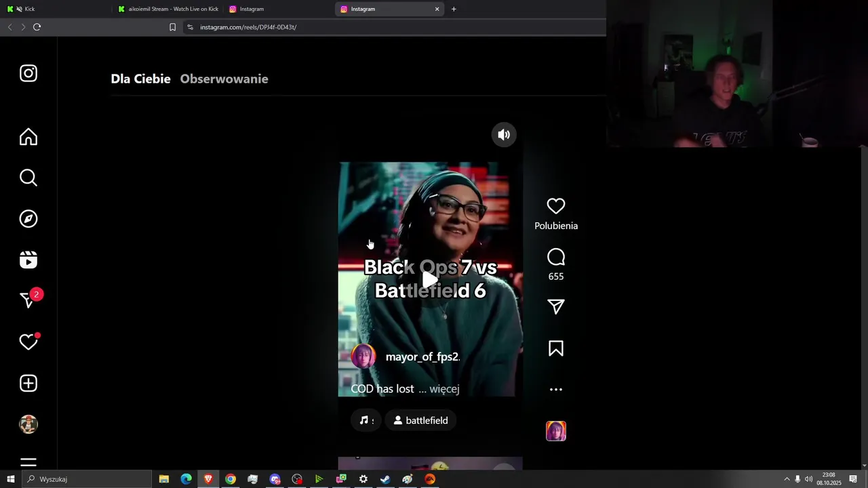Launch Microsoft Edge from taskbar
This screenshot has height=488, width=868.
click(186, 479)
